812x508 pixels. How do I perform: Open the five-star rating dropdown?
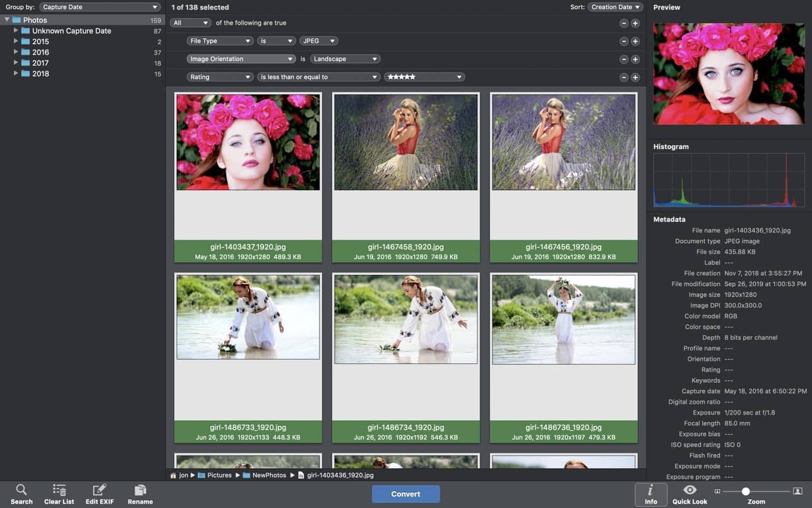(x=424, y=77)
